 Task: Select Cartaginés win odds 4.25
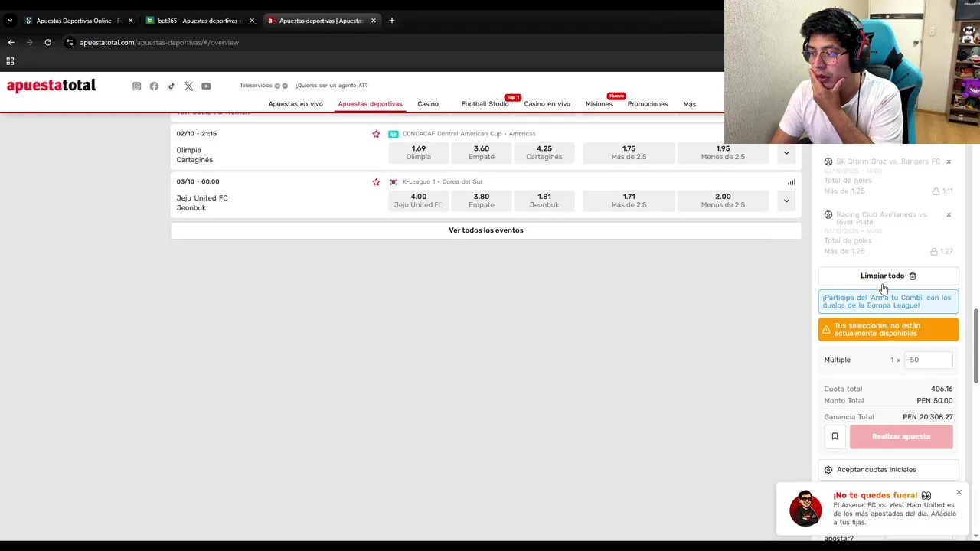point(544,153)
